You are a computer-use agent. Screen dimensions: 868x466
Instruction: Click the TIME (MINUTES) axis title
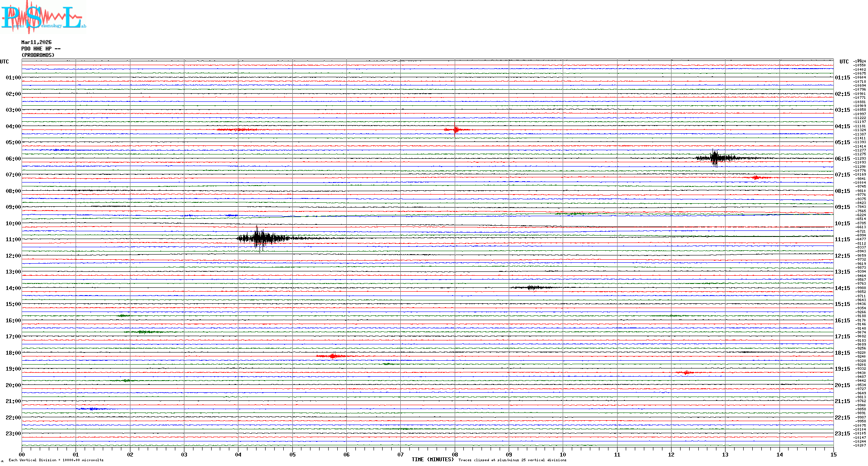click(433, 460)
